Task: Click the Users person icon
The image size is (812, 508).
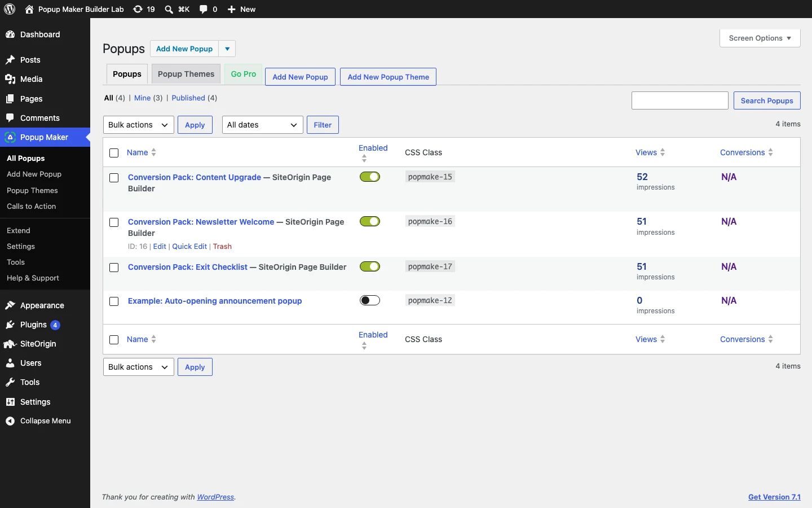Action: click(x=10, y=363)
